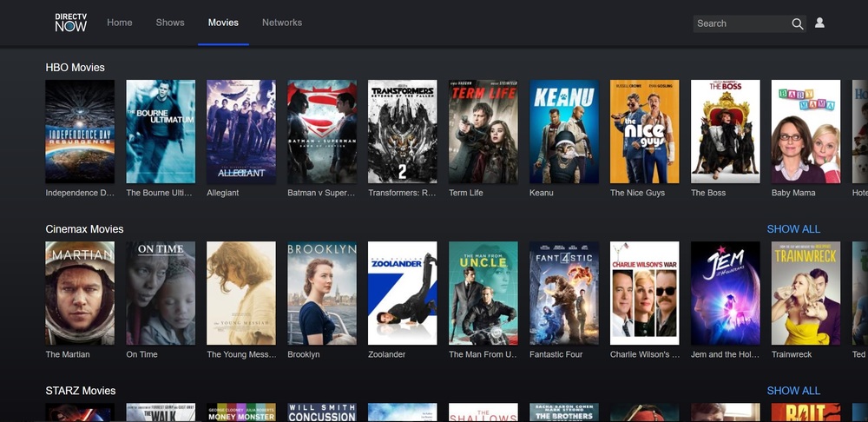This screenshot has width=868, height=422.
Task: Click the HBO Movies section heading
Action: pos(76,68)
